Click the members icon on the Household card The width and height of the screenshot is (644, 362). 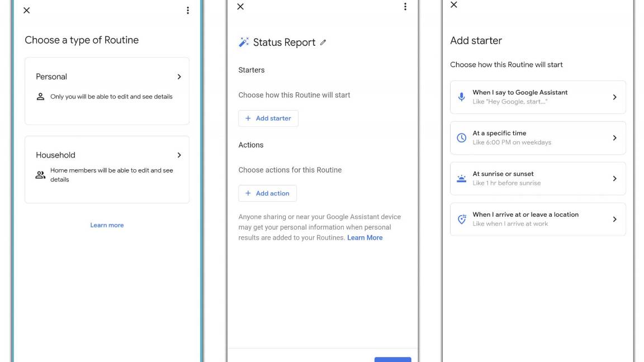tap(40, 174)
